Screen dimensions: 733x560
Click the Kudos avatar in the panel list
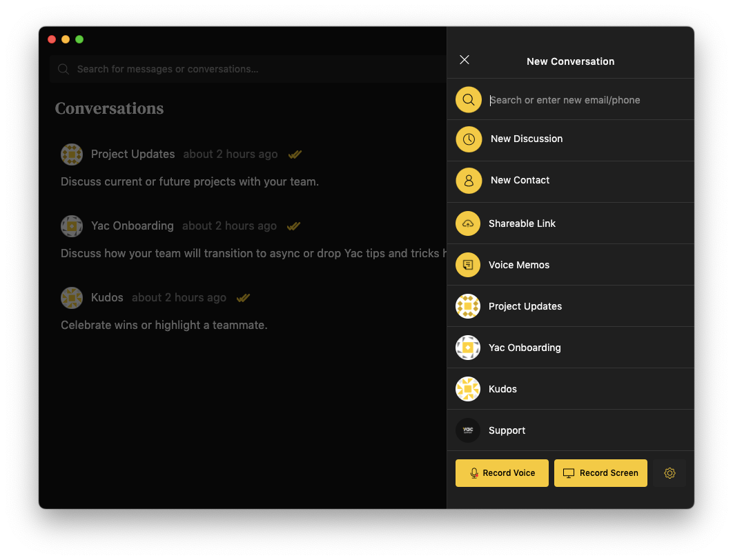point(467,389)
